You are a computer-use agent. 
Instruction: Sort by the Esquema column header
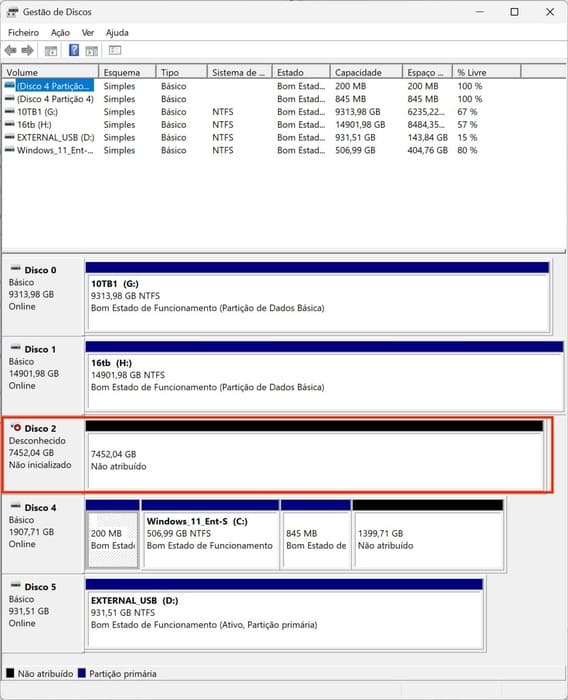tap(127, 72)
